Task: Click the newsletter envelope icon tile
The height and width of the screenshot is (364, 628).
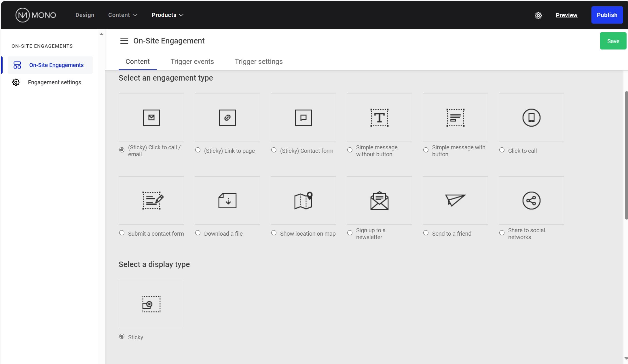Action: (x=379, y=200)
